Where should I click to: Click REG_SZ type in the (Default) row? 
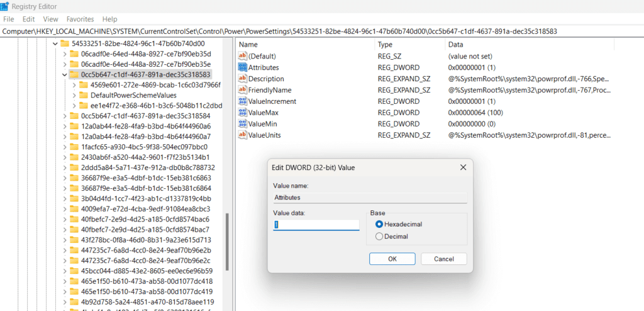tap(390, 56)
